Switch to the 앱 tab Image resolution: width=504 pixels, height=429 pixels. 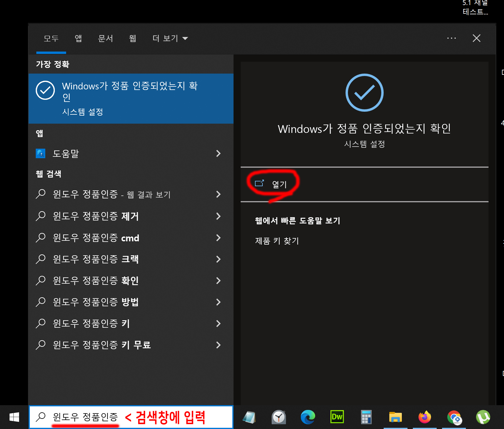tap(78, 38)
